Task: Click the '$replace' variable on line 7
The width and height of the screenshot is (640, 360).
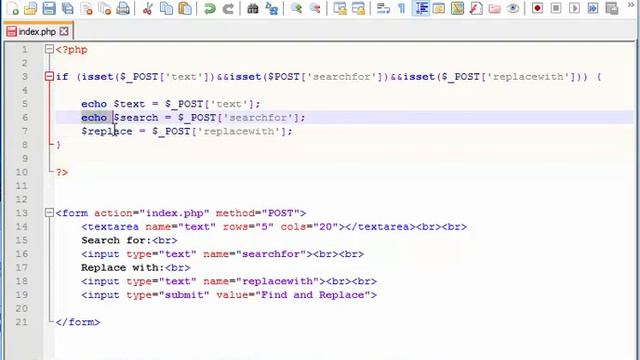Action: tap(107, 131)
